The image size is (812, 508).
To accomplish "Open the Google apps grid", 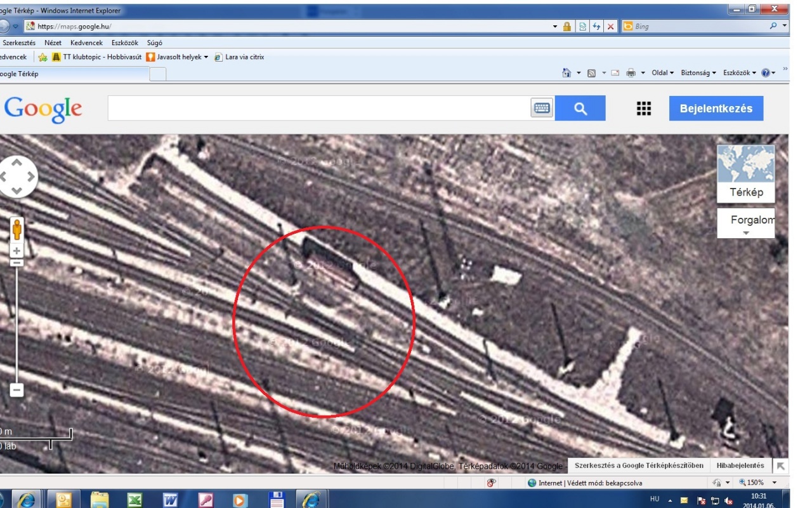I will 644,109.
